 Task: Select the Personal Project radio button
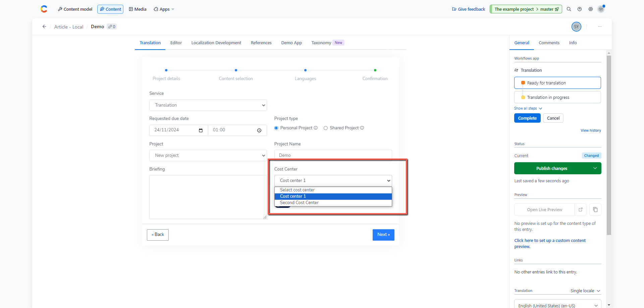point(276,128)
